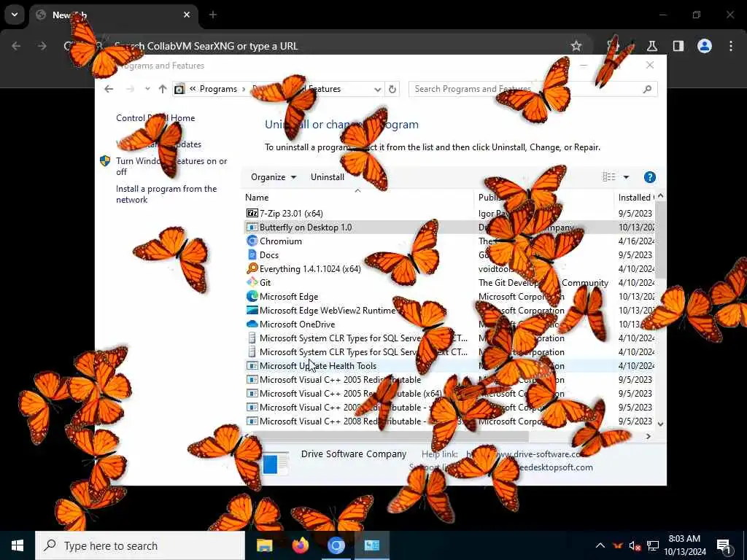Click the Git icon in program list

coord(252,282)
